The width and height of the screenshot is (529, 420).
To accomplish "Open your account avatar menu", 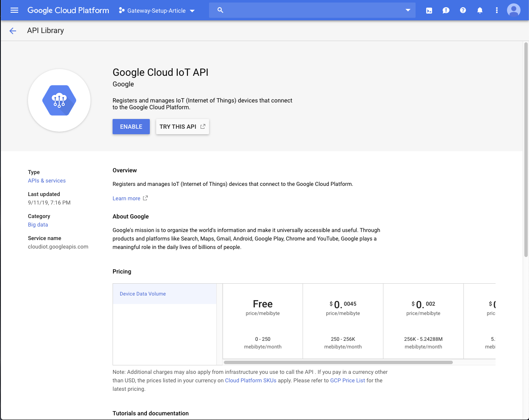I will [x=513, y=10].
